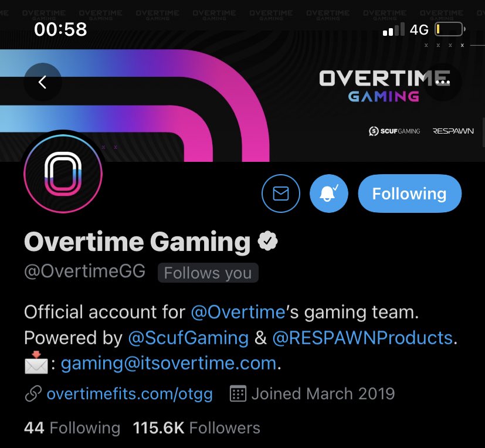
Task: Open the overtimefits.com/otgg website link
Action: [130, 394]
